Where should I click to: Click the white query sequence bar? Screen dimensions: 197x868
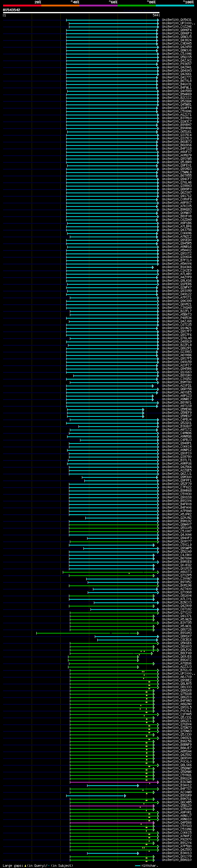(81, 13)
